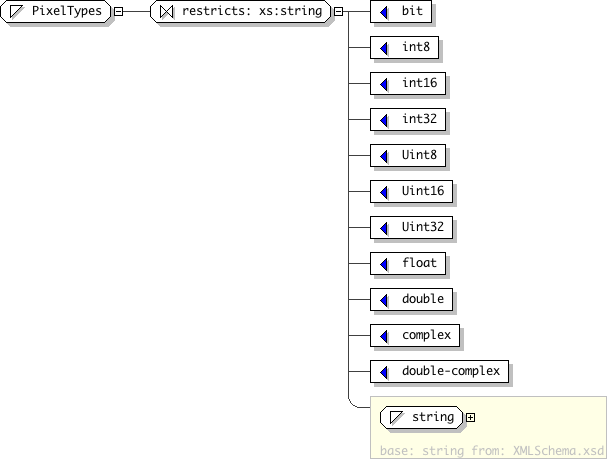608x460 pixels.
Task: Select the PixelTypes root node
Action: [x=56, y=11]
